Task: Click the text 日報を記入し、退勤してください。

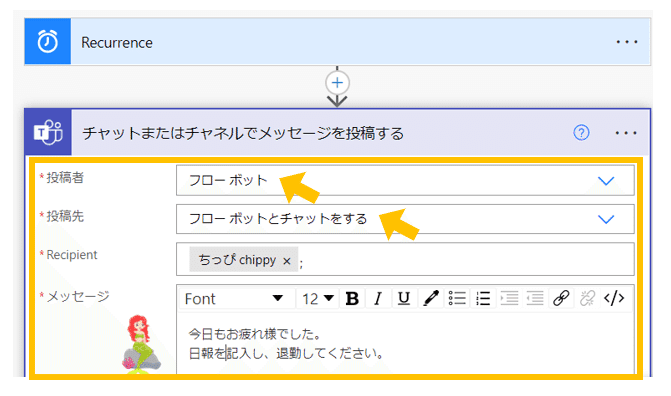Action: (286, 354)
